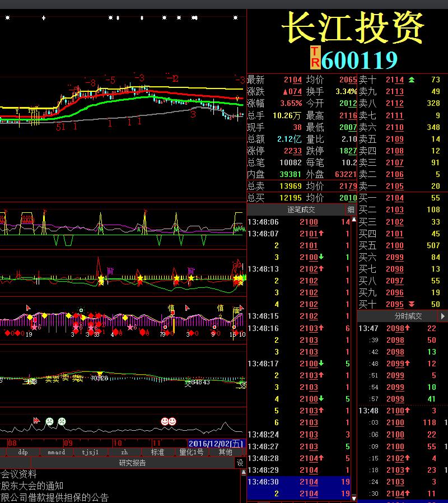Open the 设 settings button

240,463
